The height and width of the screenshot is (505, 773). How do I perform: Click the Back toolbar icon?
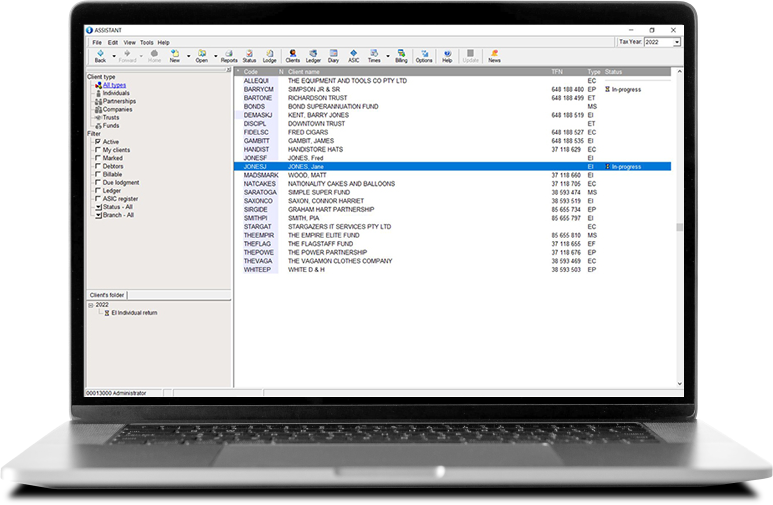click(99, 56)
